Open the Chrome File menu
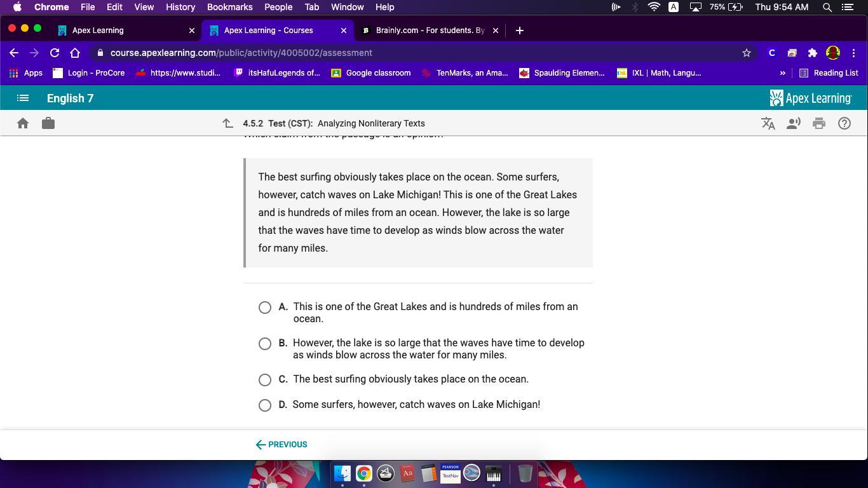This screenshot has height=488, width=868. [x=88, y=7]
